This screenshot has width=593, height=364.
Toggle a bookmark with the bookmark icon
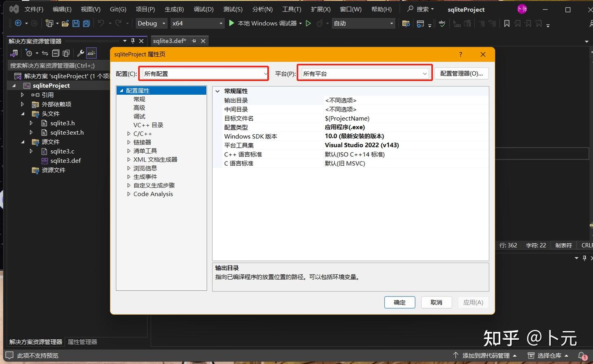pyautogui.click(x=507, y=23)
